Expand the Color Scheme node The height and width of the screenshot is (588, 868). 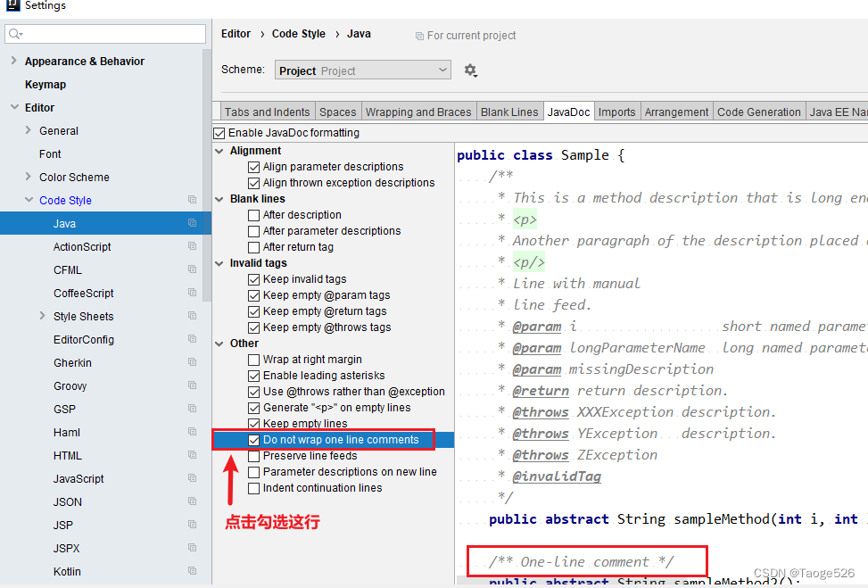(29, 177)
